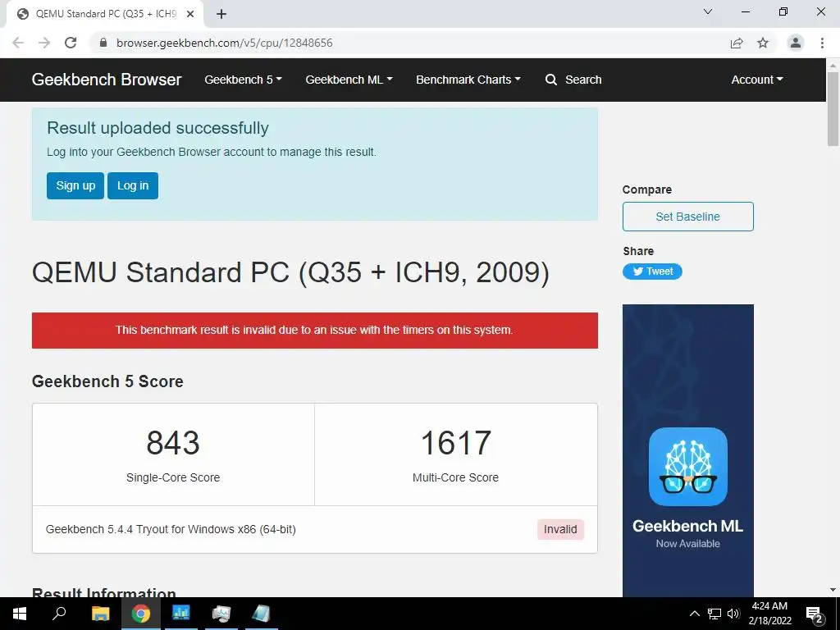Open tab search chevron in title bar
Screen dimensions: 840x630
tap(708, 11)
